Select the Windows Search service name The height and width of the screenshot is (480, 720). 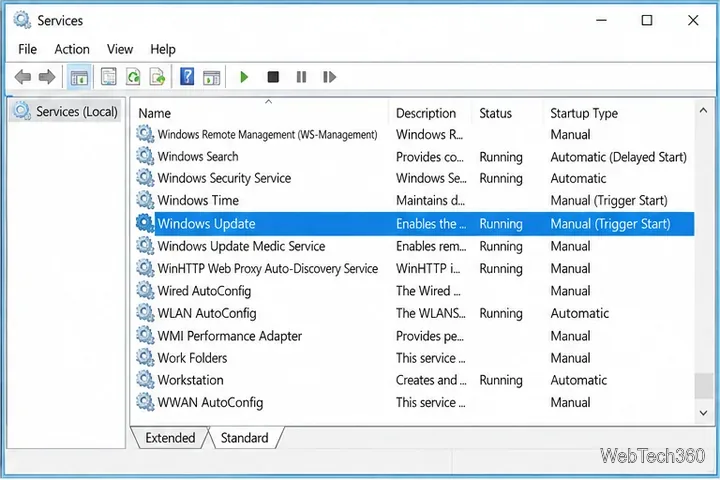198,156
